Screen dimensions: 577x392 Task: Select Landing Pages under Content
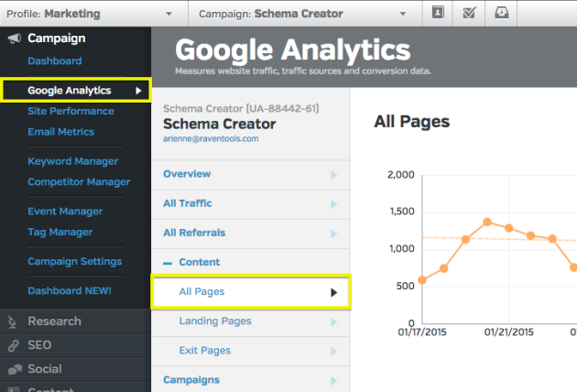tap(250, 321)
